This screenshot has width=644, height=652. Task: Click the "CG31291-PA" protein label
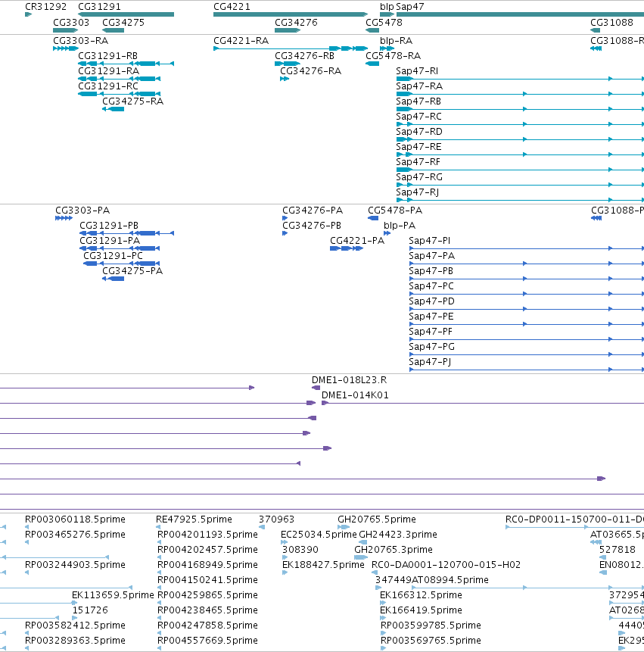110,241
